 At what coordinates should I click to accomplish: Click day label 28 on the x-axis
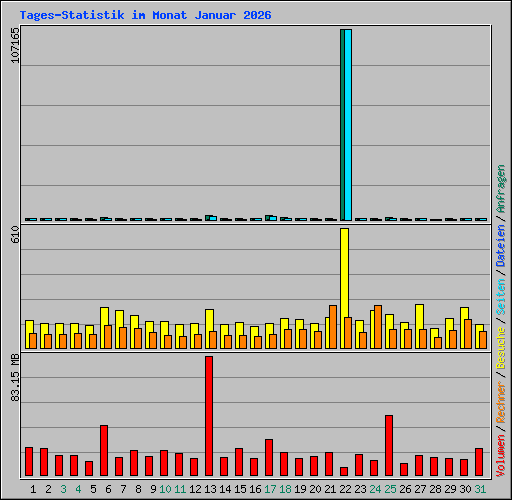coord(435,489)
